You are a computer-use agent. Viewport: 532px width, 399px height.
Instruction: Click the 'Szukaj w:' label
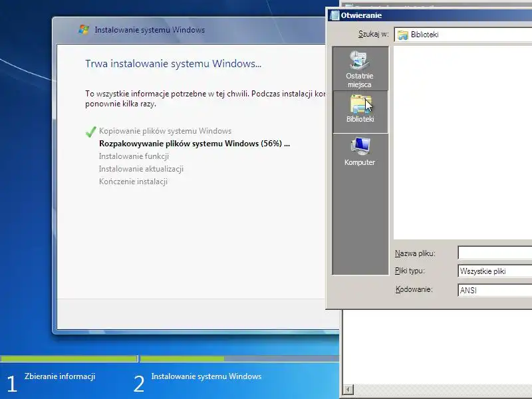tap(373, 34)
